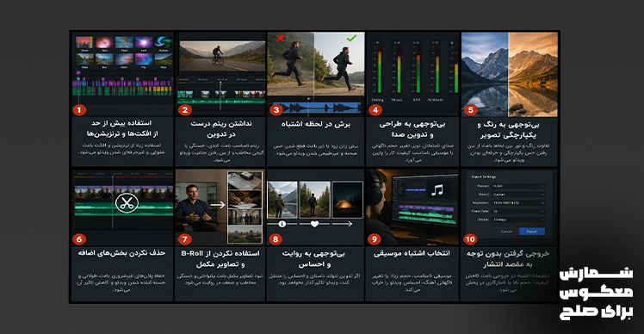Click the playhead in the cyclist timeline
This screenshot has height=334, width=644.
coord(220,95)
